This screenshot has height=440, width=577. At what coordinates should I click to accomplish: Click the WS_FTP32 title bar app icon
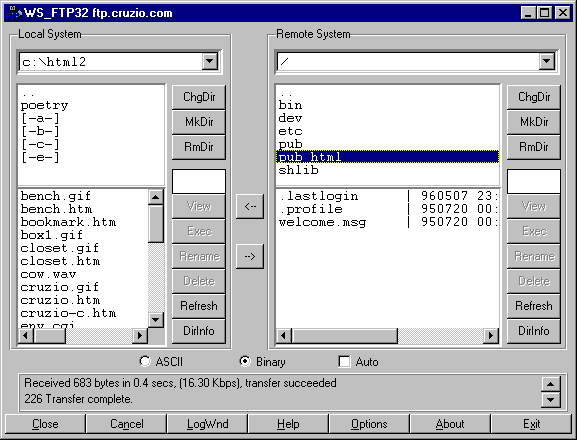coord(14,13)
